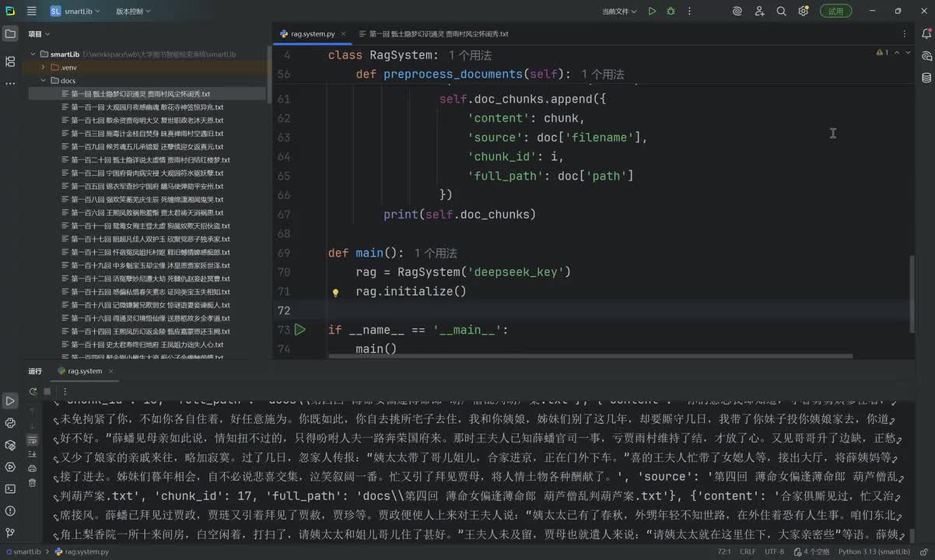The height and width of the screenshot is (560, 935).
Task: Collapse the smartLib root folder
Action: (x=34, y=54)
